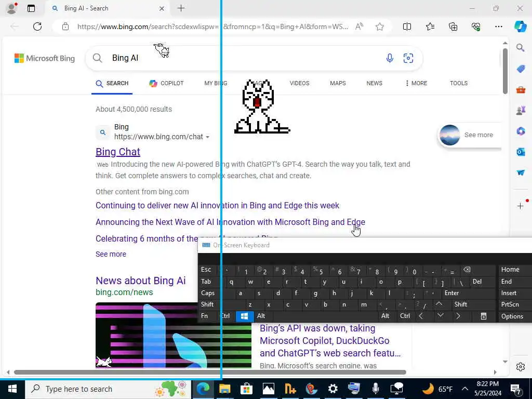This screenshot has width=532, height=399.
Task: Open sidebar settings gear icon
Action: tap(521, 367)
